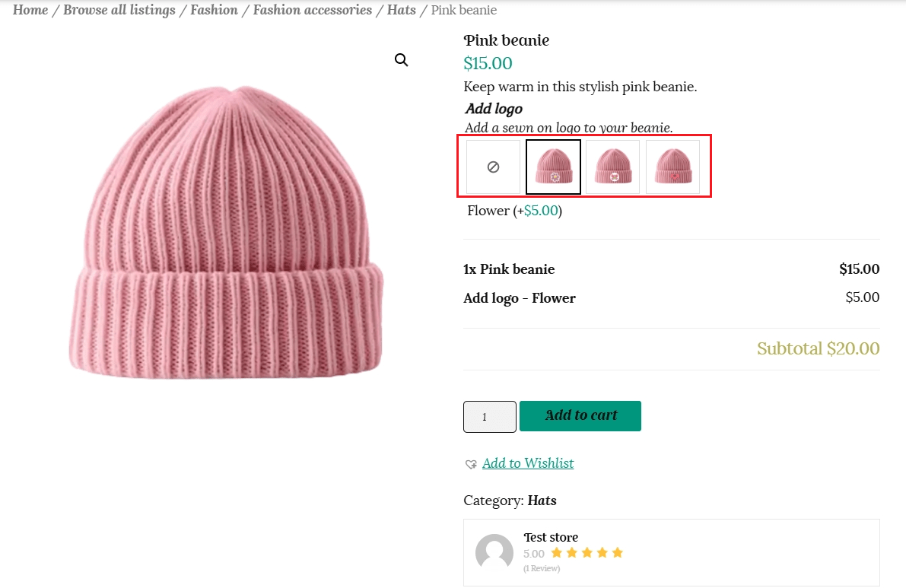Visit the Test store vendor link
Viewport: 906px width, 588px height.
click(551, 537)
